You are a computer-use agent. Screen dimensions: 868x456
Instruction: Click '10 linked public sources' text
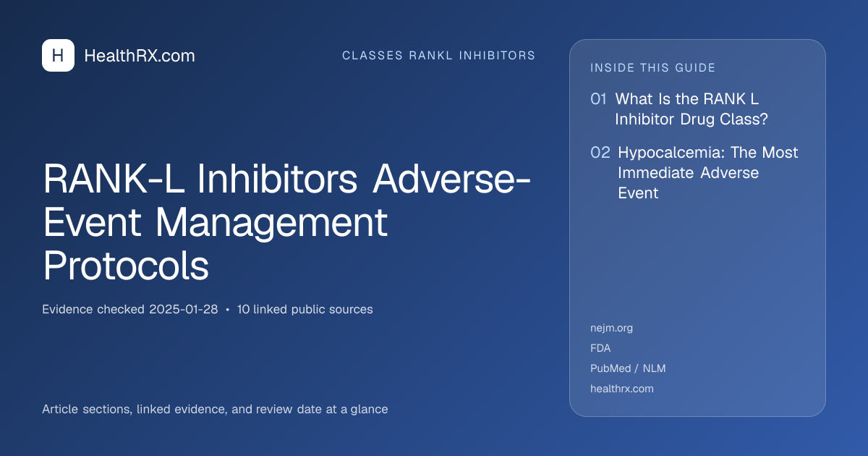pyautogui.click(x=305, y=309)
